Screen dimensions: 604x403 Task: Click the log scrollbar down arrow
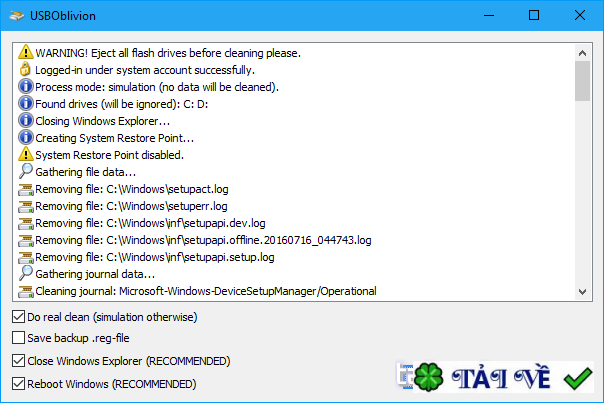(x=582, y=292)
